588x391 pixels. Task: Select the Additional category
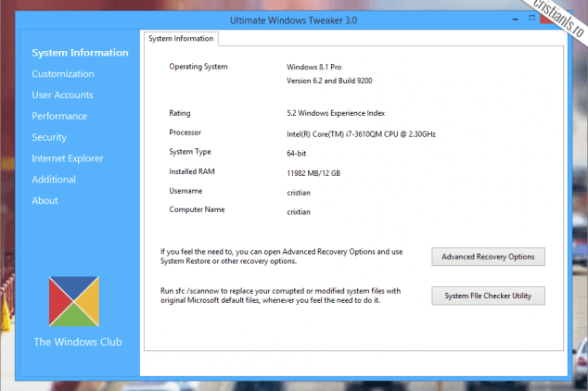[x=54, y=180]
